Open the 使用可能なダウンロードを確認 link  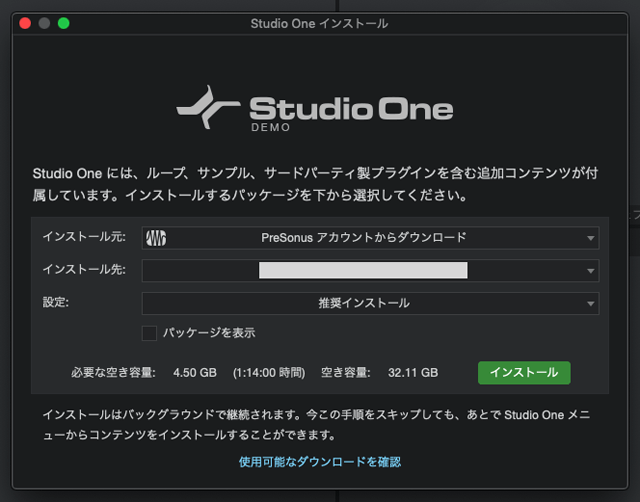click(x=320, y=462)
